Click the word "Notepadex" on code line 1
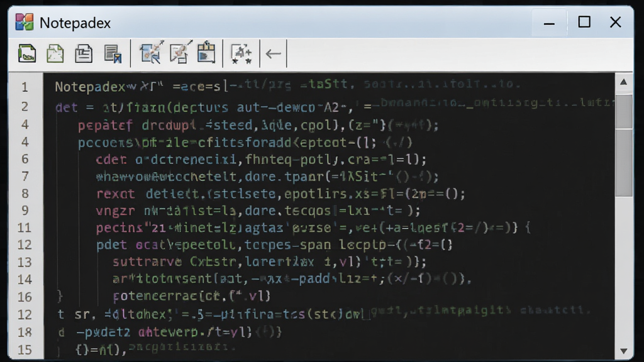Screen dimensions: 644x362 click(90, 87)
